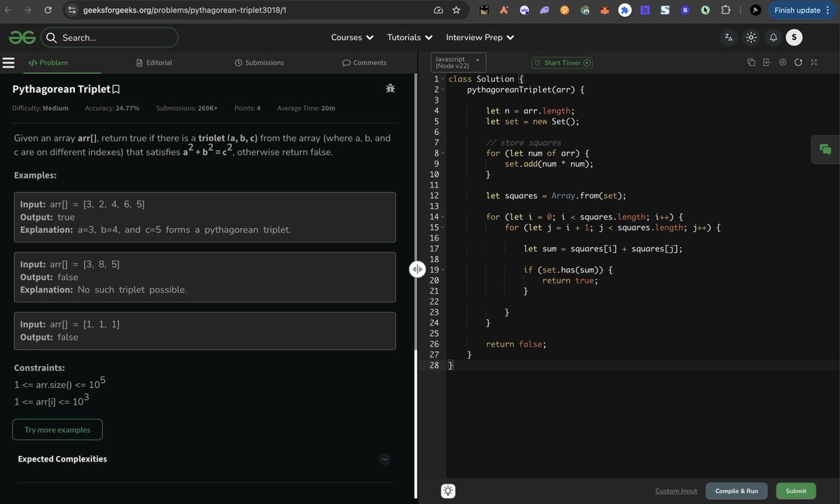The width and height of the screenshot is (840, 504).
Task: Click the browser performance gauge icon
Action: point(438,10)
